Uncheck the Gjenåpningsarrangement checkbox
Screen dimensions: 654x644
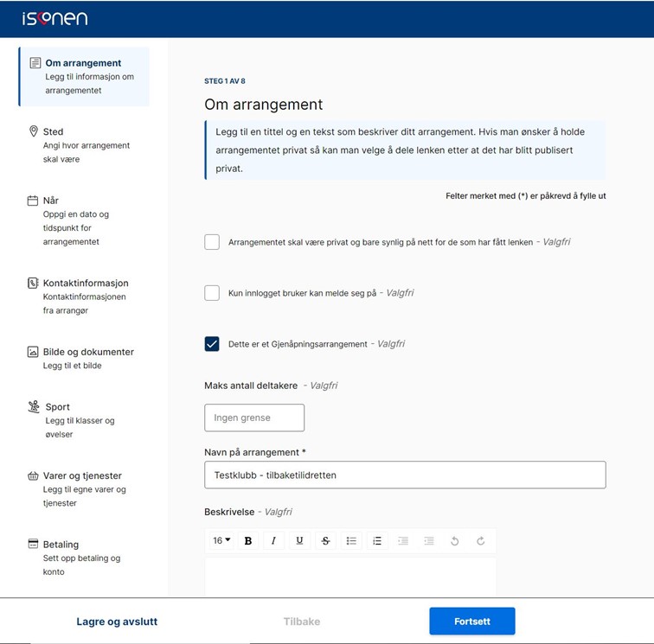click(x=212, y=344)
